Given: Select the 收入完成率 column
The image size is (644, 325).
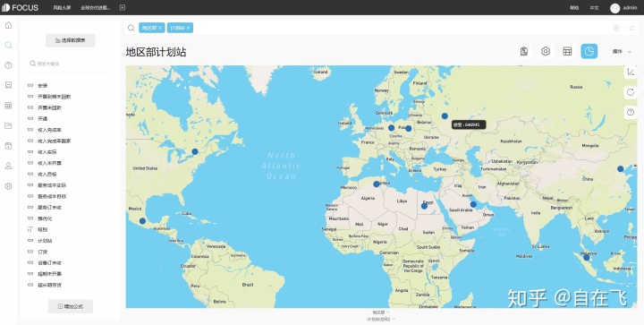Looking at the screenshot, I should click(50, 130).
